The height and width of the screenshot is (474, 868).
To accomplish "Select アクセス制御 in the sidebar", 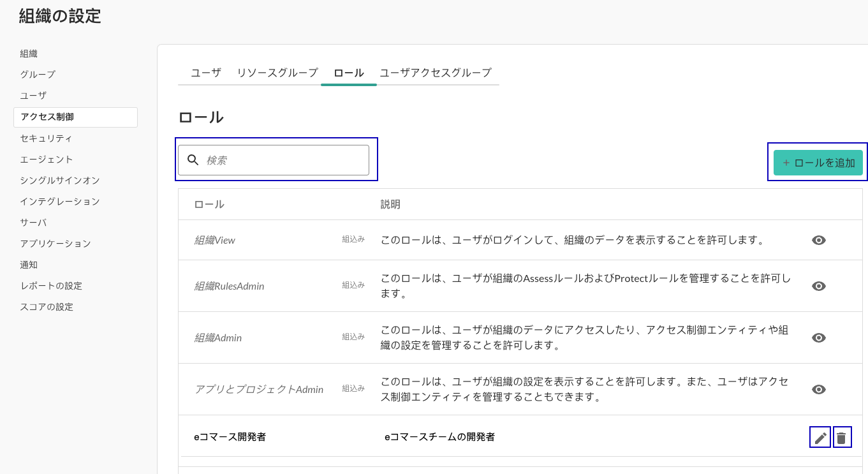I will [x=75, y=117].
